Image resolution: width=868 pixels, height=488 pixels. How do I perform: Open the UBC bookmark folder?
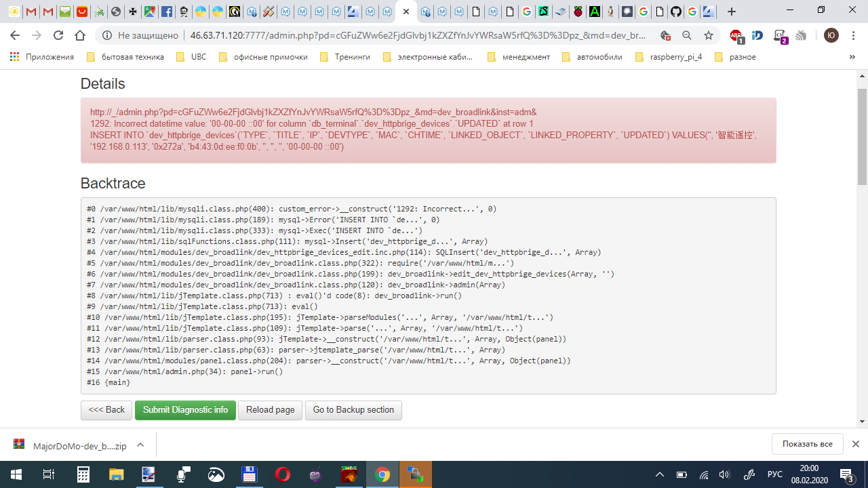[191, 57]
